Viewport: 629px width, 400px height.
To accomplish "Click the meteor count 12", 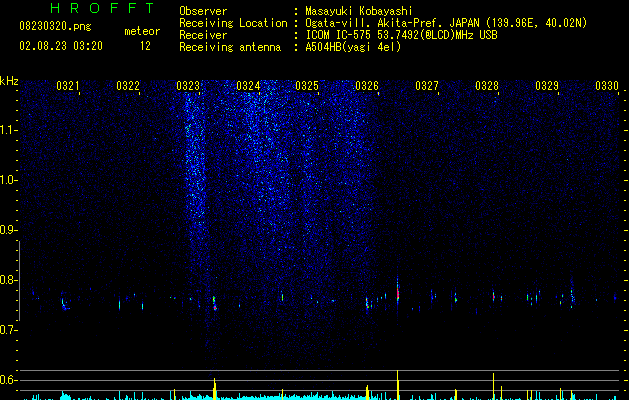I will pos(145,46).
